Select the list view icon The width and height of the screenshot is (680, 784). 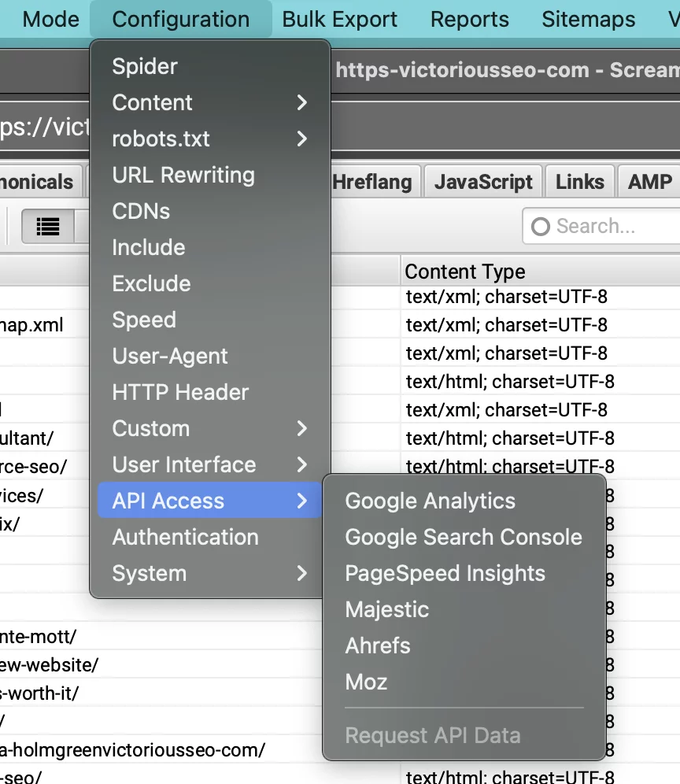[x=48, y=227]
